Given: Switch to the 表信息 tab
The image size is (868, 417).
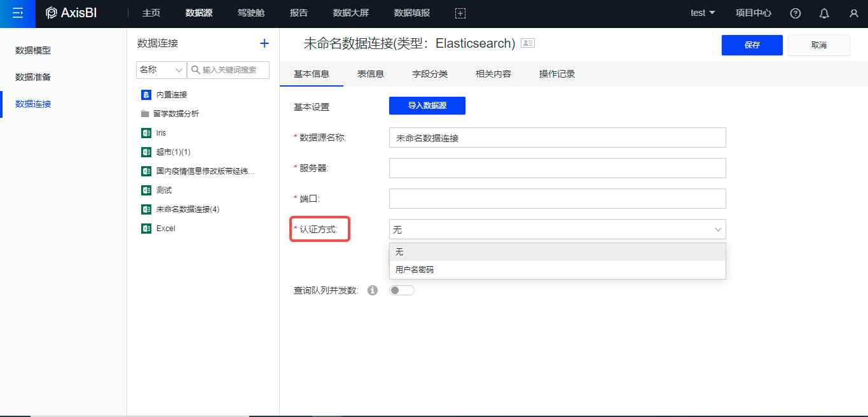Looking at the screenshot, I should coord(371,74).
